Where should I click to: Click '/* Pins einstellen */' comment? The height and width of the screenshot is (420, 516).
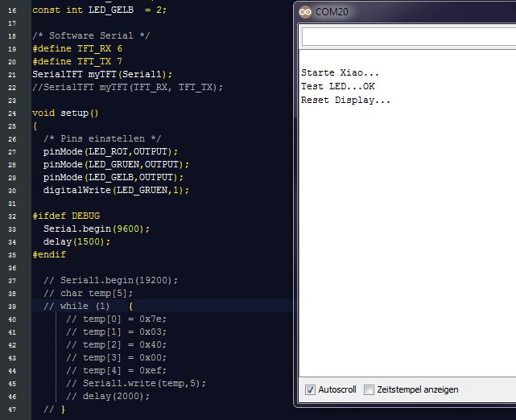(x=102, y=139)
